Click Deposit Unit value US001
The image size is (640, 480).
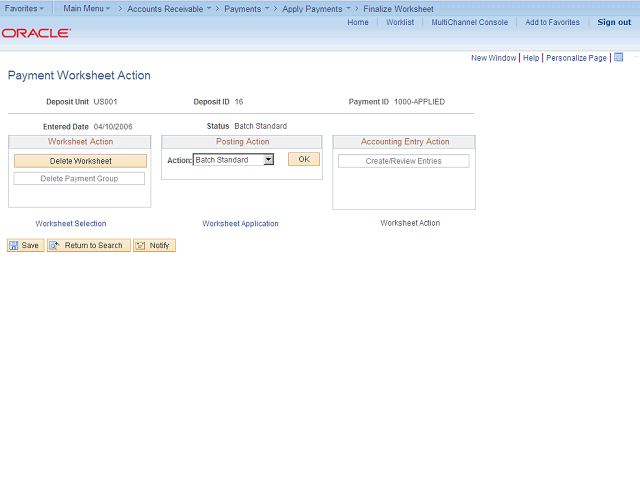(105, 102)
